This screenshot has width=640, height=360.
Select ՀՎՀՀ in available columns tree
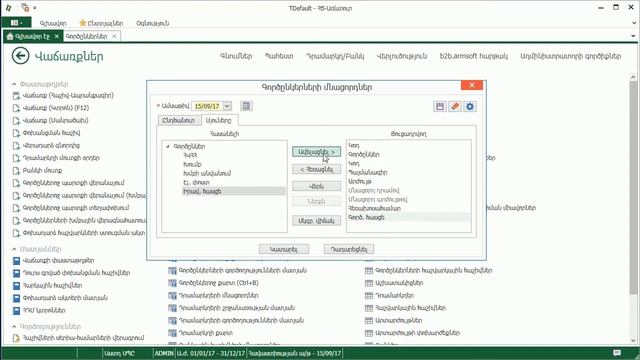(190, 155)
